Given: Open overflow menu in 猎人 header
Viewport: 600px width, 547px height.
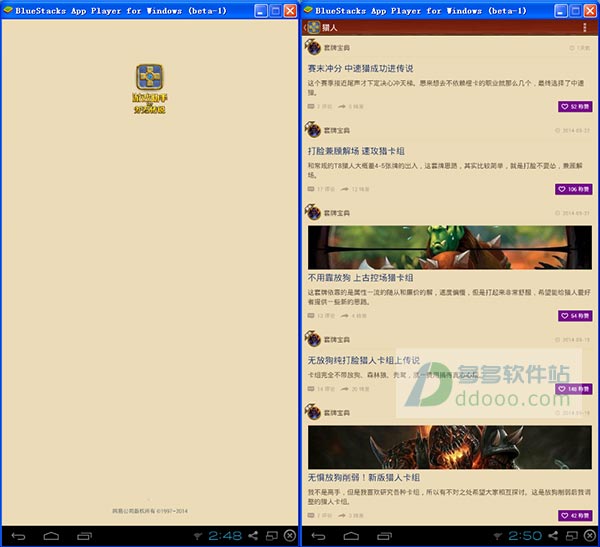Looking at the screenshot, I should [585, 27].
